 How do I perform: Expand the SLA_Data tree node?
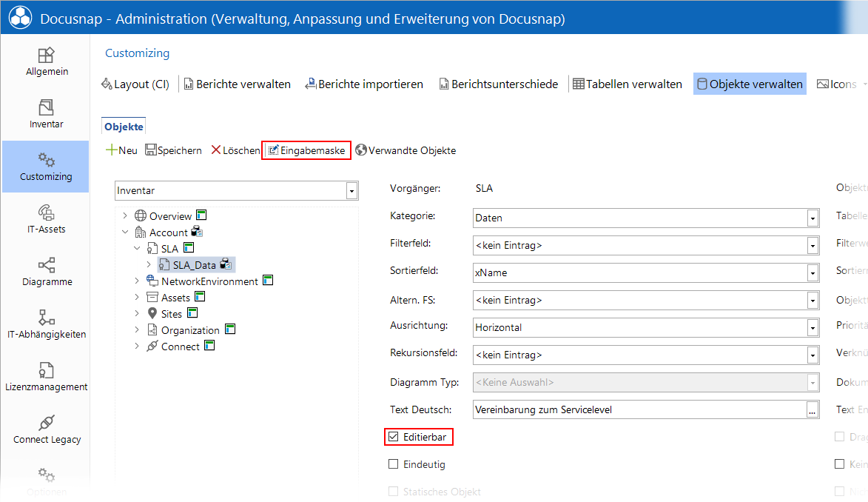click(x=148, y=264)
